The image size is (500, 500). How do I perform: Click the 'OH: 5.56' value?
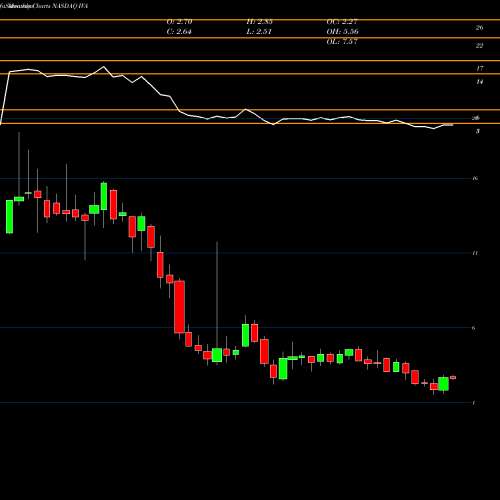pos(342,32)
